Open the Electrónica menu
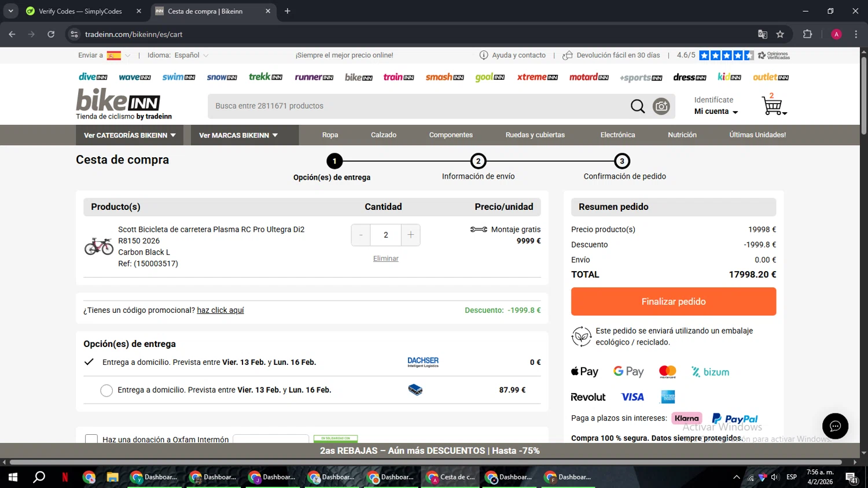Screen dimensions: 868x488 (617, 135)
